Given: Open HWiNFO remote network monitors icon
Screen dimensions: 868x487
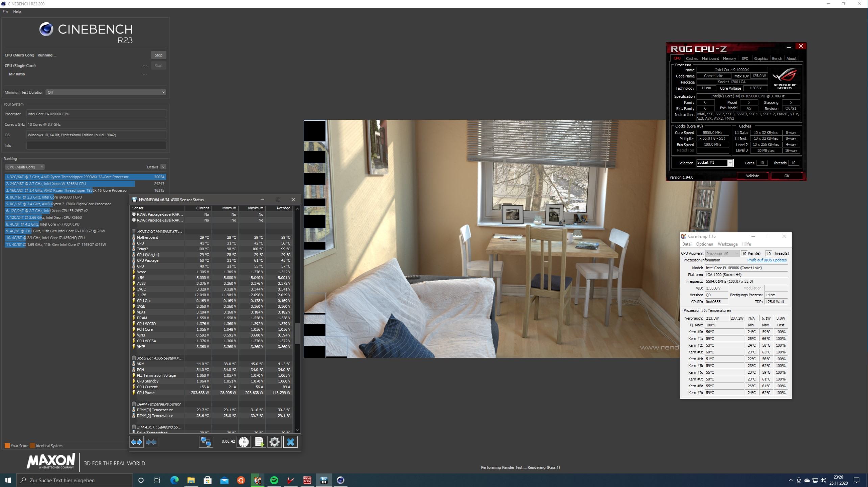Looking at the screenshot, I should pos(206,442).
